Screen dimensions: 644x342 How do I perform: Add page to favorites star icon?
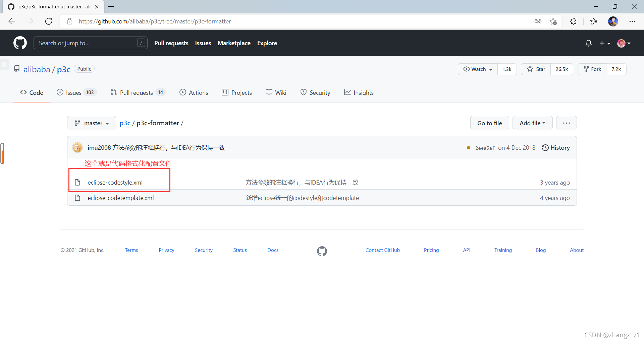553,21
